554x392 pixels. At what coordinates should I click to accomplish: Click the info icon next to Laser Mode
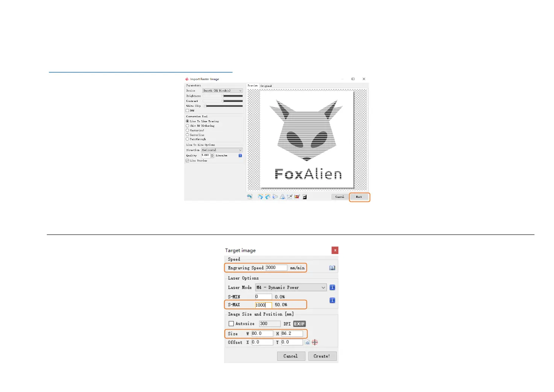tap(332, 288)
